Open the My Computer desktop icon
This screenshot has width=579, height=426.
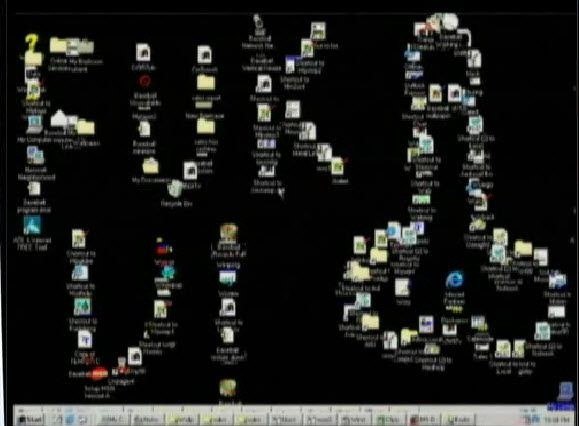(x=34, y=124)
